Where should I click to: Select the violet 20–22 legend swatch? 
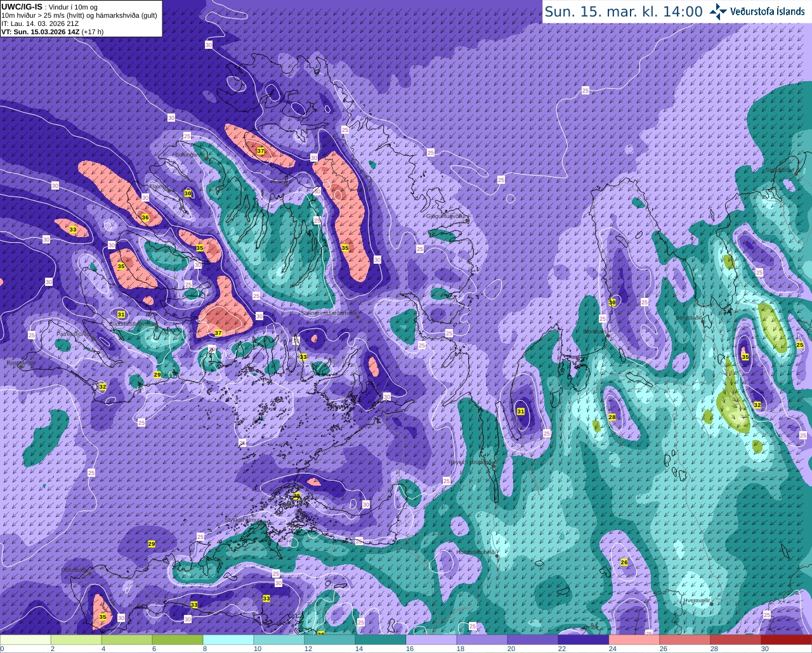pyautogui.click(x=533, y=640)
